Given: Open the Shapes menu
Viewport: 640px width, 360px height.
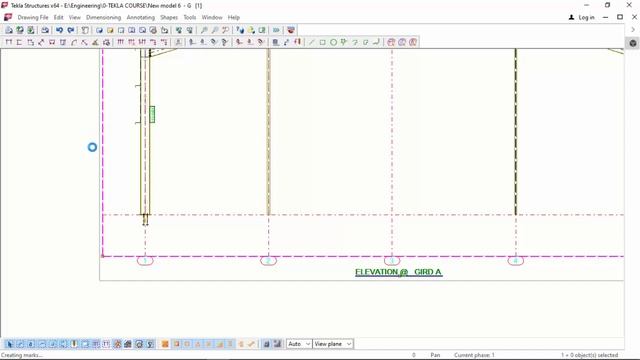Looking at the screenshot, I should 169,18.
